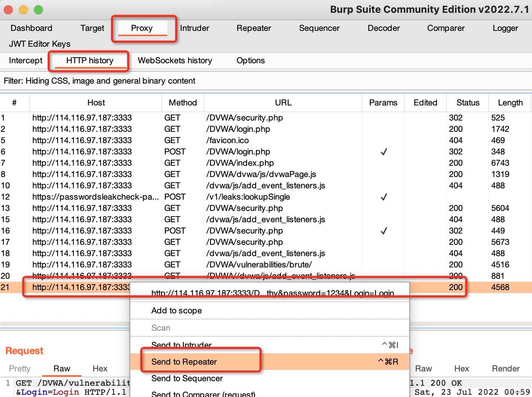Open the proxy Options sub-tab
The height and width of the screenshot is (397, 532).
click(251, 61)
